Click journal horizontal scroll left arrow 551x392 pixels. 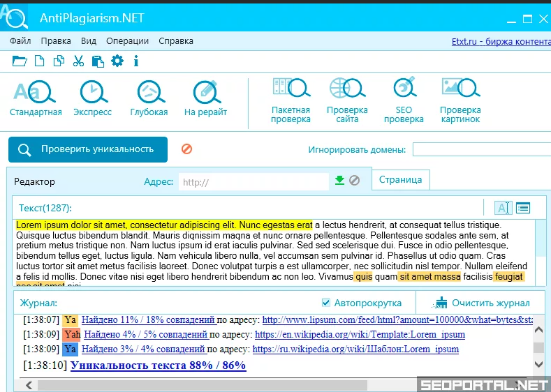pos(29,385)
